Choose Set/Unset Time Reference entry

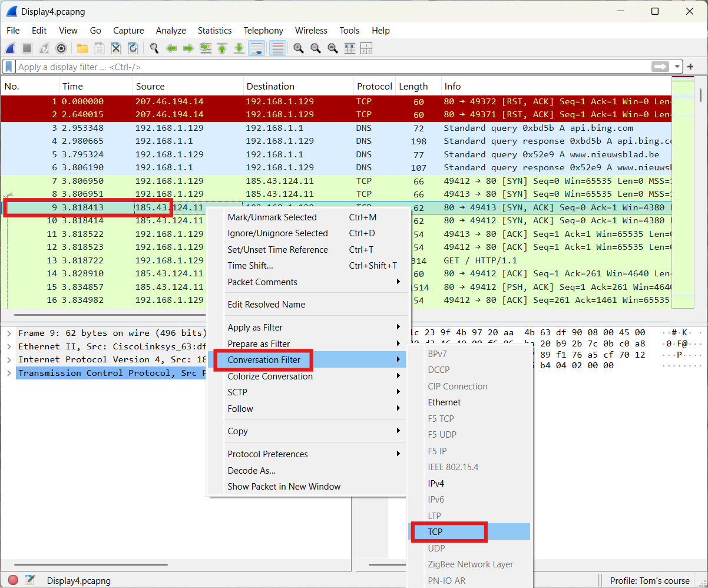(x=306, y=250)
